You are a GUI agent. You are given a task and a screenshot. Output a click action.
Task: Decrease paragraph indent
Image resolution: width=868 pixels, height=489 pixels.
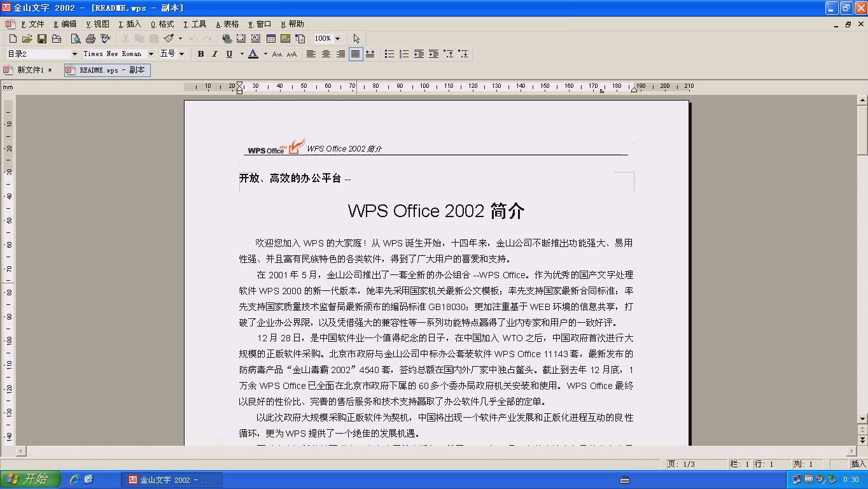coord(419,54)
